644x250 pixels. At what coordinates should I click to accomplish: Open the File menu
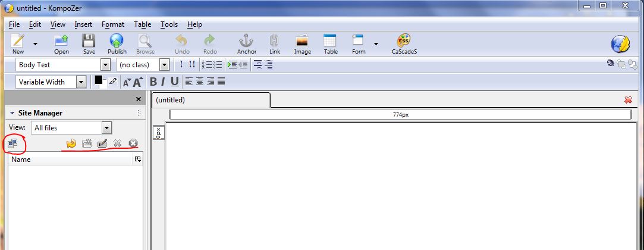[14, 24]
